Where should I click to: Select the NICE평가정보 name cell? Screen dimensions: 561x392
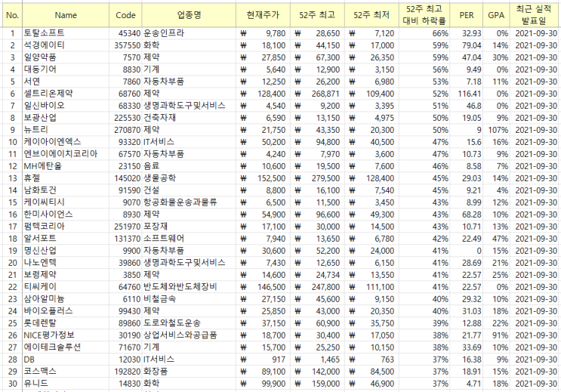66,335
